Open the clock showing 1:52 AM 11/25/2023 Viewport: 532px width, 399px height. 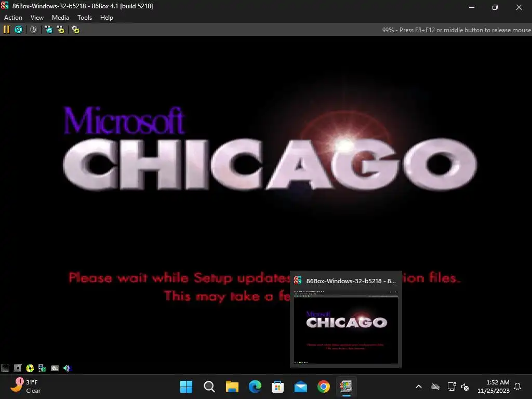(494, 387)
